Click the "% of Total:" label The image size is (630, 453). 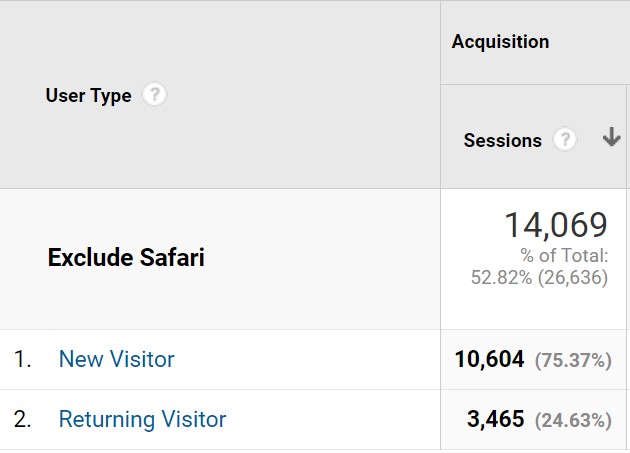point(564,256)
